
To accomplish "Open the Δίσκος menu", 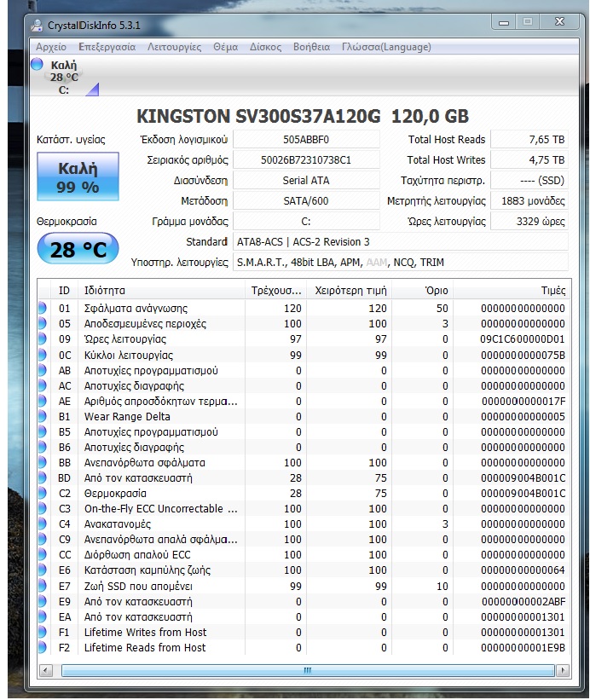I will [x=265, y=47].
